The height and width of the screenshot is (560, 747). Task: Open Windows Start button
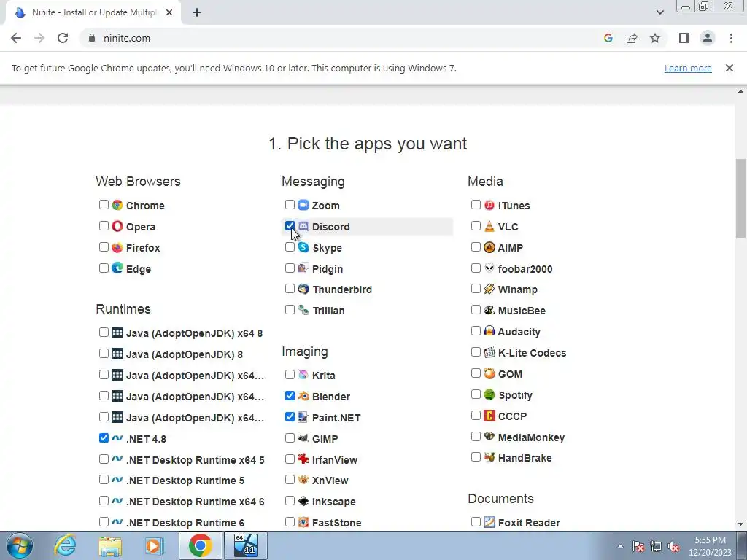point(20,545)
